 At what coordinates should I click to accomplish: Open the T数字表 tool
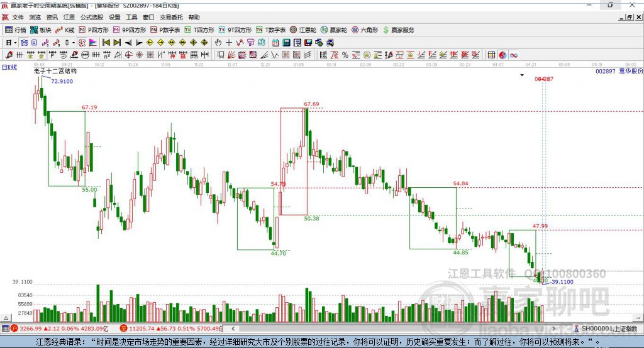pos(270,30)
